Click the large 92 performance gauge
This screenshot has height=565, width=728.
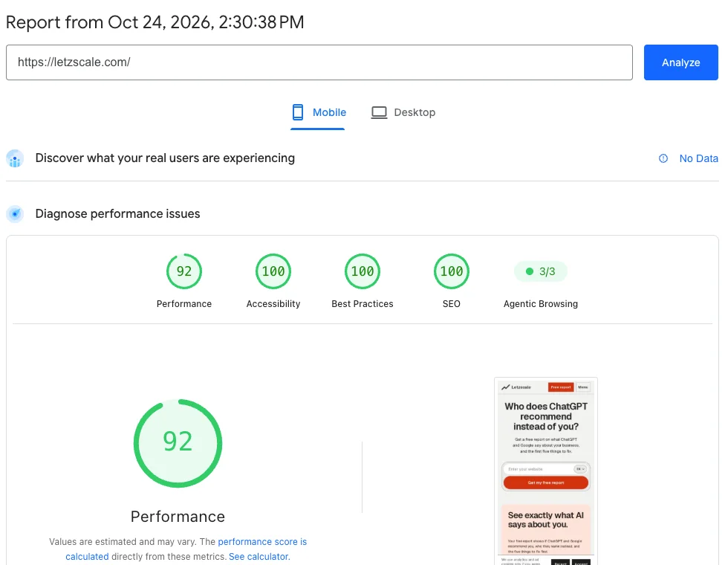tap(178, 443)
